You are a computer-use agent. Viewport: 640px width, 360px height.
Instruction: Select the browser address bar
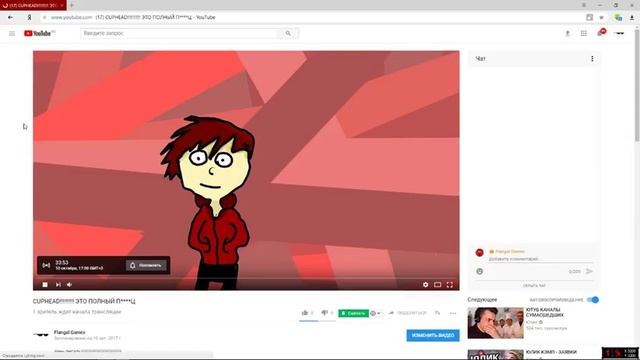(314, 17)
